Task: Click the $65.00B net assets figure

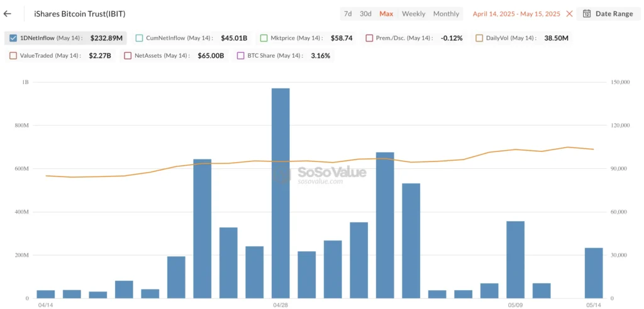Action: 211,55
